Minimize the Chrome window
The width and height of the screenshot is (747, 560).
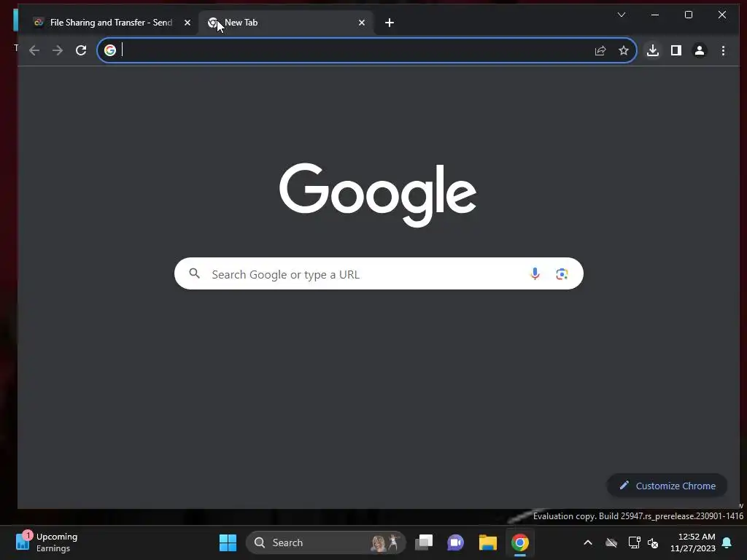click(x=655, y=15)
